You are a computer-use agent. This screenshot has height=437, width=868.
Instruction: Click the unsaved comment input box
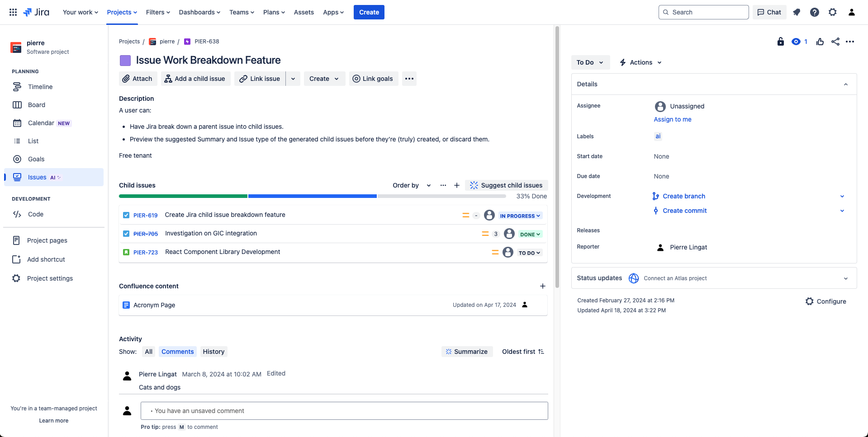click(x=344, y=411)
